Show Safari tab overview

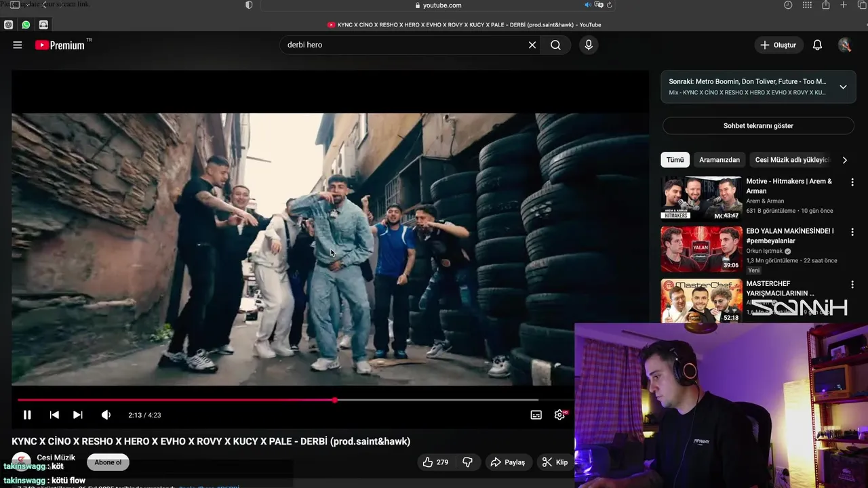pyautogui.click(x=862, y=5)
